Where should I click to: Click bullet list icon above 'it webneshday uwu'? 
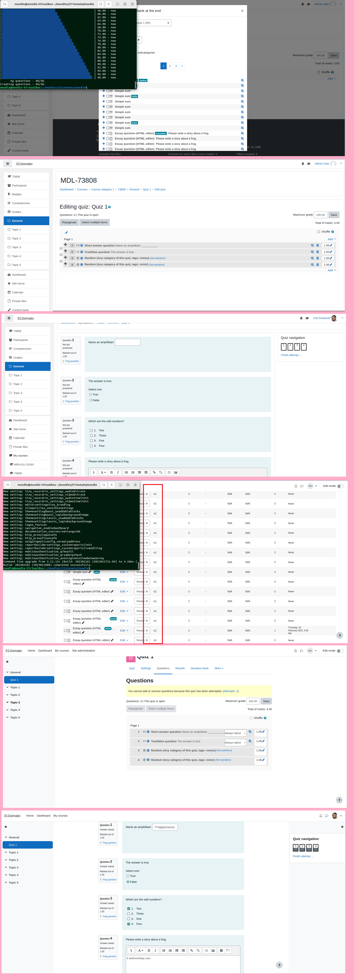coord(164,950)
